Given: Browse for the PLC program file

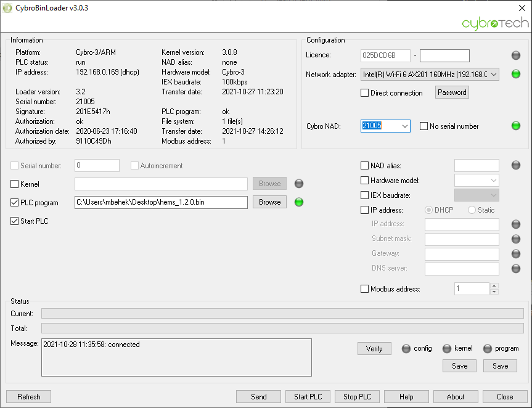Looking at the screenshot, I should pyautogui.click(x=269, y=202).
